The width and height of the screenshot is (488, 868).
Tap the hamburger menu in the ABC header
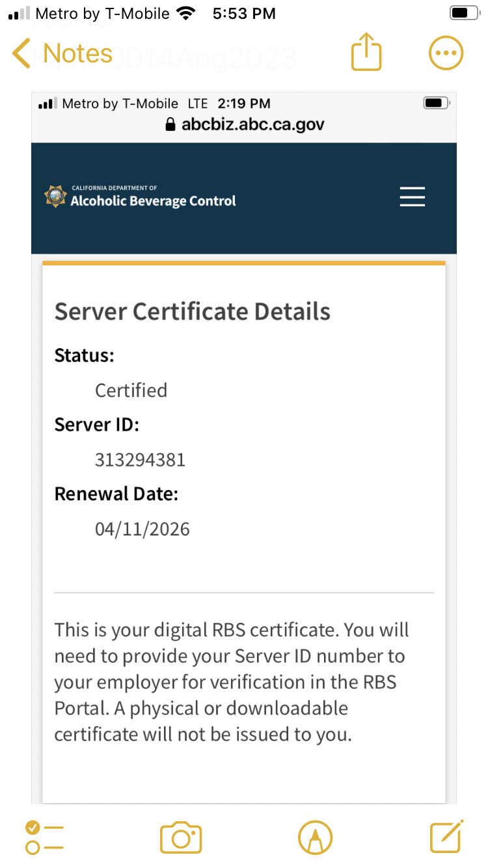412,197
